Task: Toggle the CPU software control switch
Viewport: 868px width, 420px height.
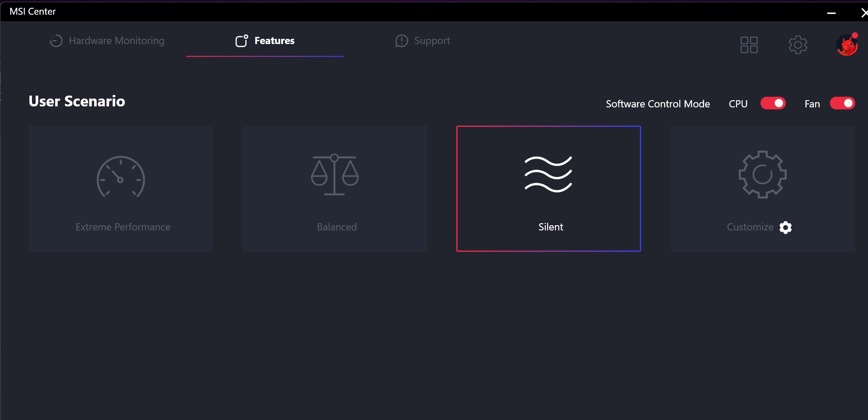Action: click(773, 103)
